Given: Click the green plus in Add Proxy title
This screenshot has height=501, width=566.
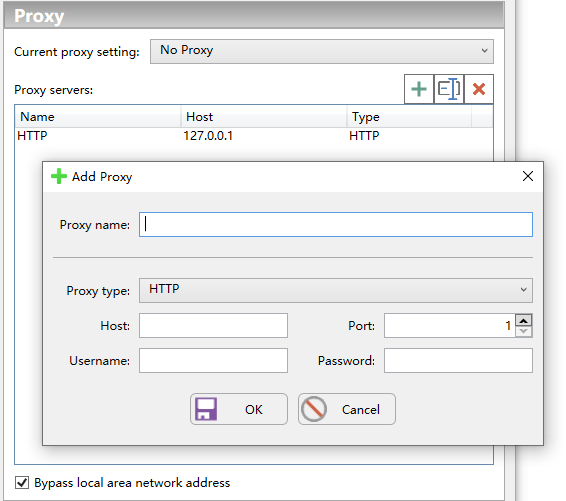Looking at the screenshot, I should 58,177.
